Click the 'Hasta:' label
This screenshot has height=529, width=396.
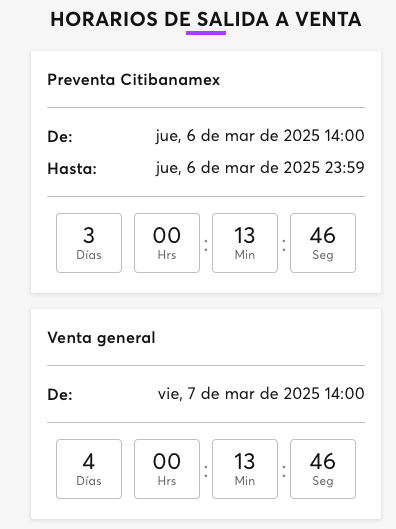72,168
